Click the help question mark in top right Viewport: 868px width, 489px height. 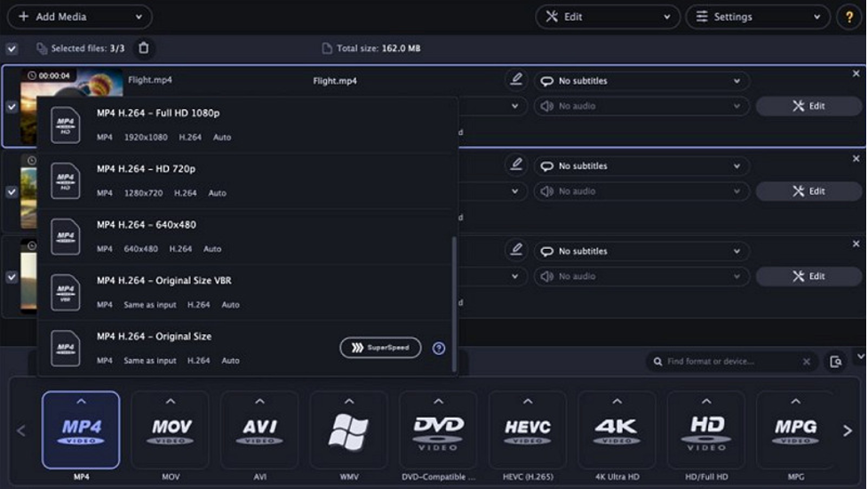point(848,17)
